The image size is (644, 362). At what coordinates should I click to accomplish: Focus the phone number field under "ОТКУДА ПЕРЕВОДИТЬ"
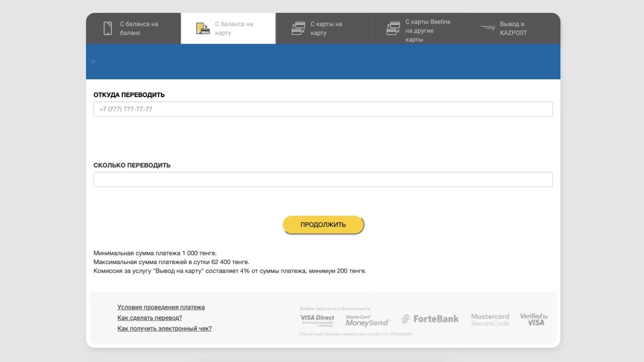[323, 109]
